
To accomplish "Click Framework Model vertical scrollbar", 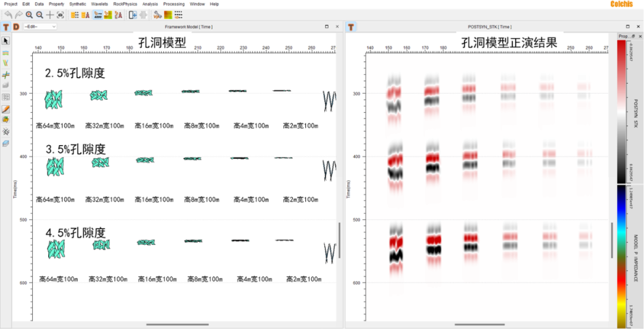I will [x=339, y=241].
